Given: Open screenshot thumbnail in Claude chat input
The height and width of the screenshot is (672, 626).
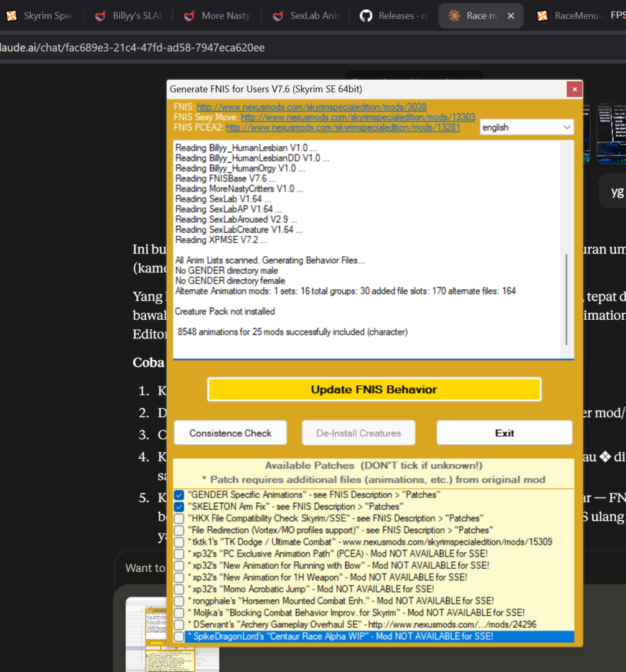Looking at the screenshot, I should (172, 634).
